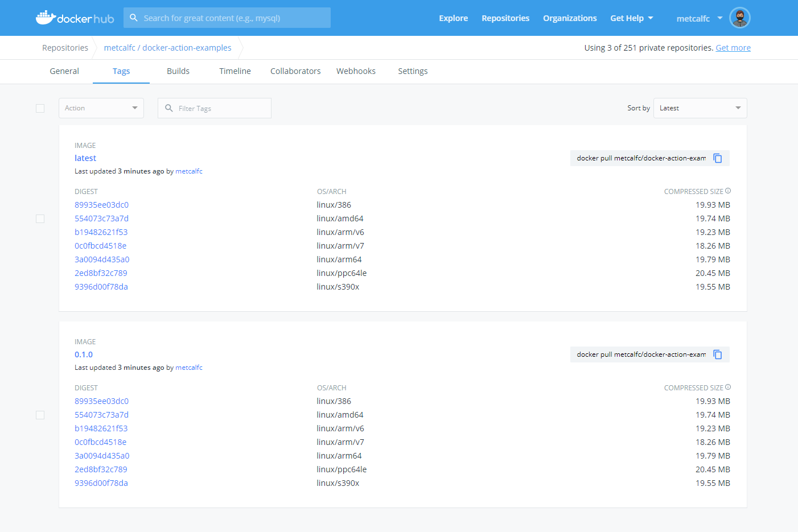Switch to the Webhooks tab
The height and width of the screenshot is (532, 798).
coord(356,71)
